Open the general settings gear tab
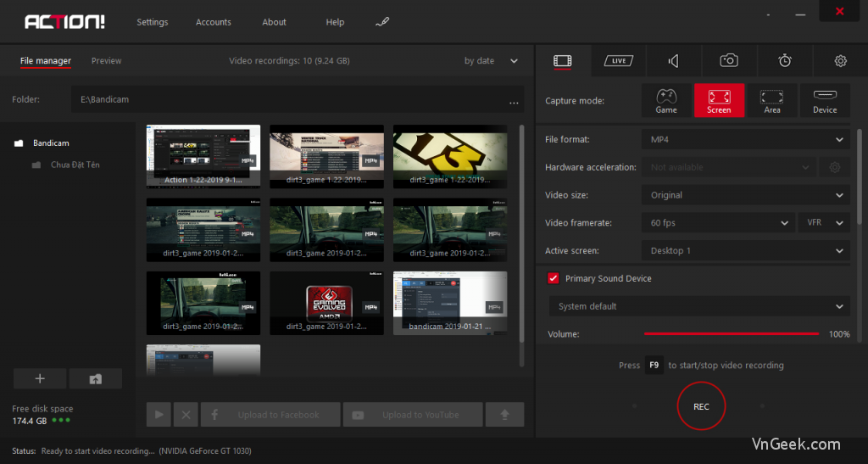The image size is (868, 464). (840, 61)
